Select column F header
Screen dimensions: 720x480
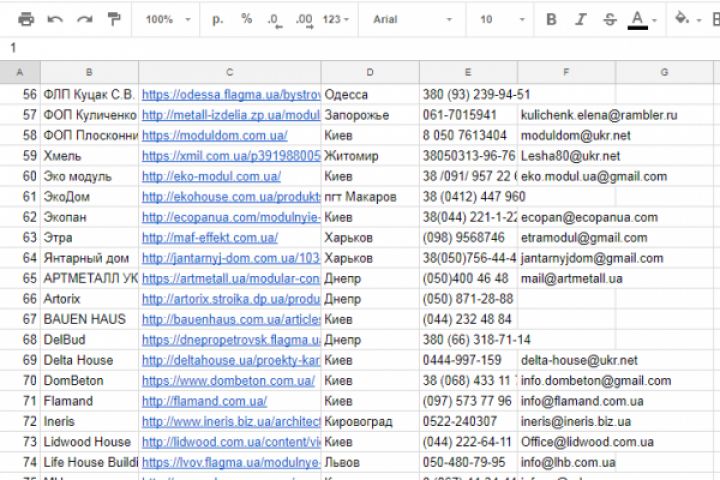(566, 72)
